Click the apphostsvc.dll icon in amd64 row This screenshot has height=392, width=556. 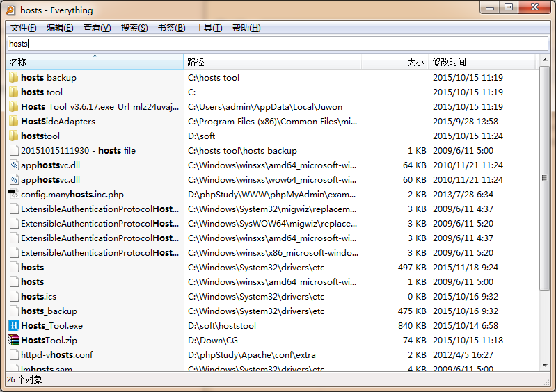[x=14, y=165]
